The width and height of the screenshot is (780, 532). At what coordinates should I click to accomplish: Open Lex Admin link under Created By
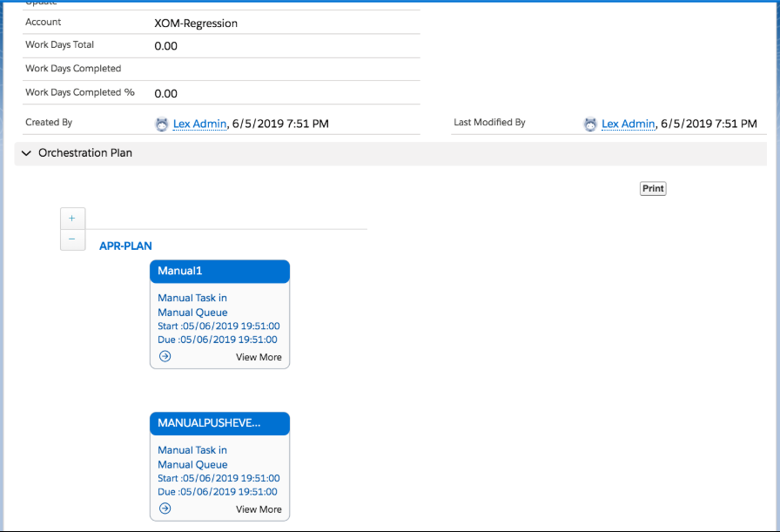pos(199,125)
